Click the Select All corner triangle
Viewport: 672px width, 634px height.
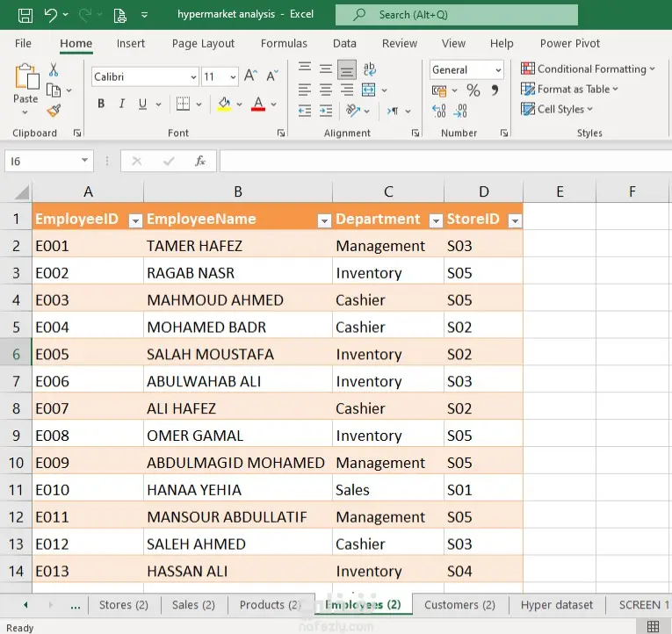pyautogui.click(x=22, y=193)
